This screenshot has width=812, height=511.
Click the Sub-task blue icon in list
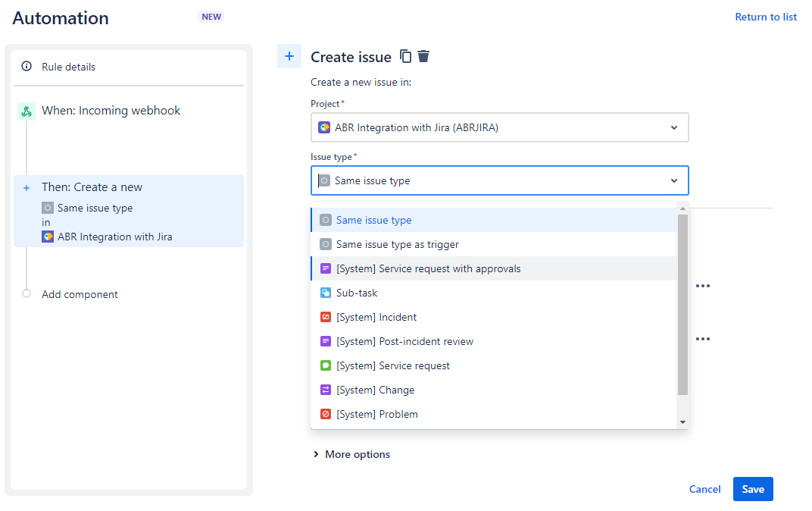pos(326,293)
